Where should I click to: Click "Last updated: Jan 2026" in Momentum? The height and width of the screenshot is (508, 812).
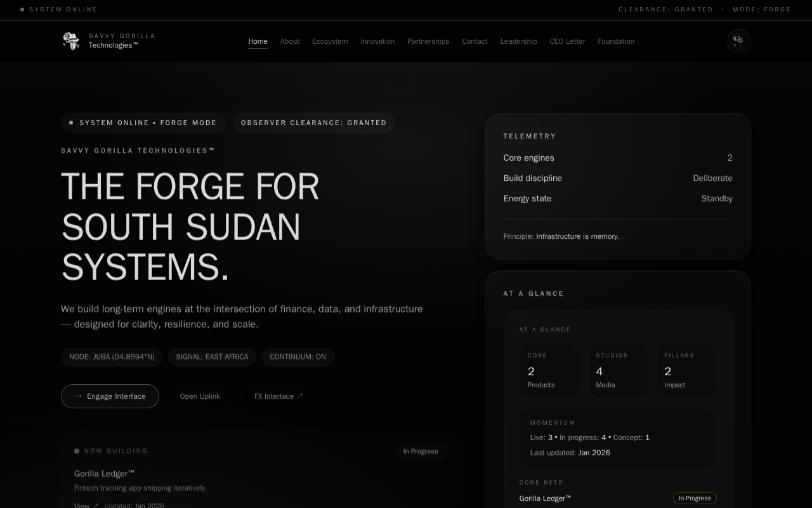[x=570, y=453]
